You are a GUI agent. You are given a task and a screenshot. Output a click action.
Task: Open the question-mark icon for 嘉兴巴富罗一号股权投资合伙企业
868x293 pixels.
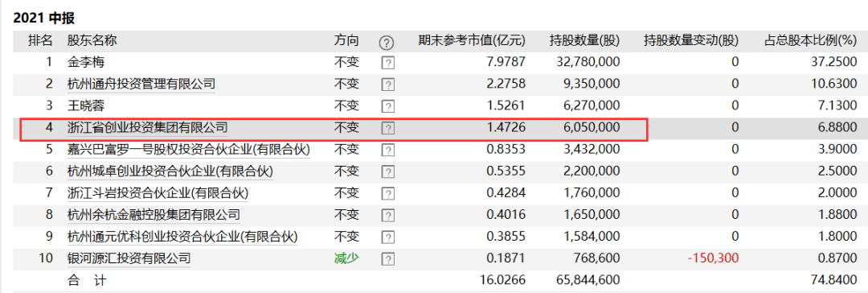tap(388, 150)
